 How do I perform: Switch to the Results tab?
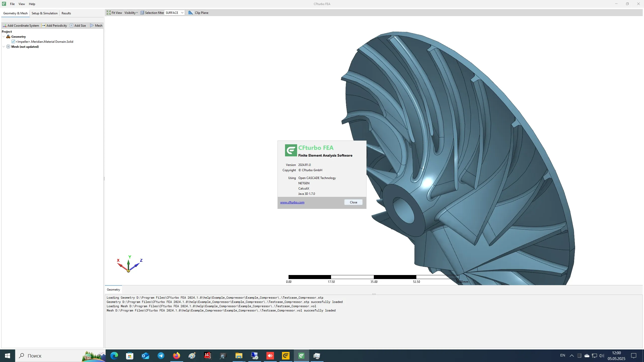tap(66, 13)
